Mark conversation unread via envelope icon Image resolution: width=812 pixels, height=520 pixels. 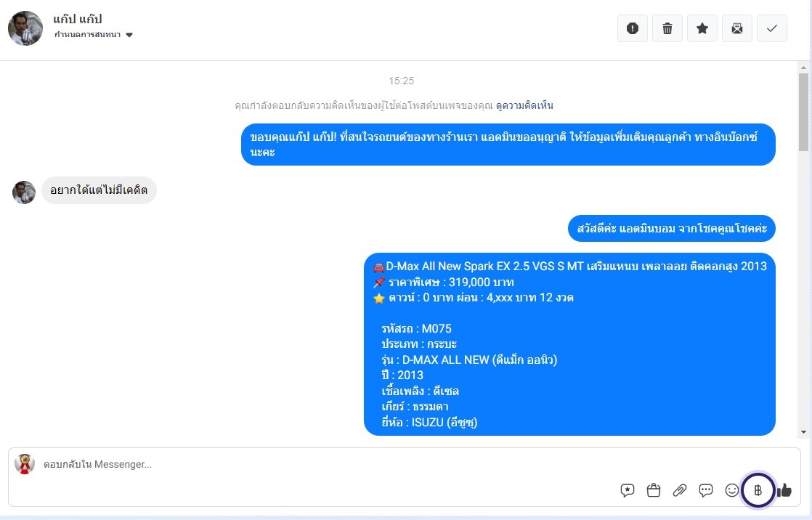pos(737,28)
